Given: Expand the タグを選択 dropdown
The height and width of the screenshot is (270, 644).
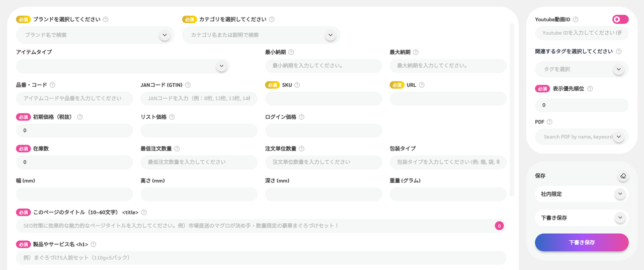Looking at the screenshot, I should pos(619,70).
